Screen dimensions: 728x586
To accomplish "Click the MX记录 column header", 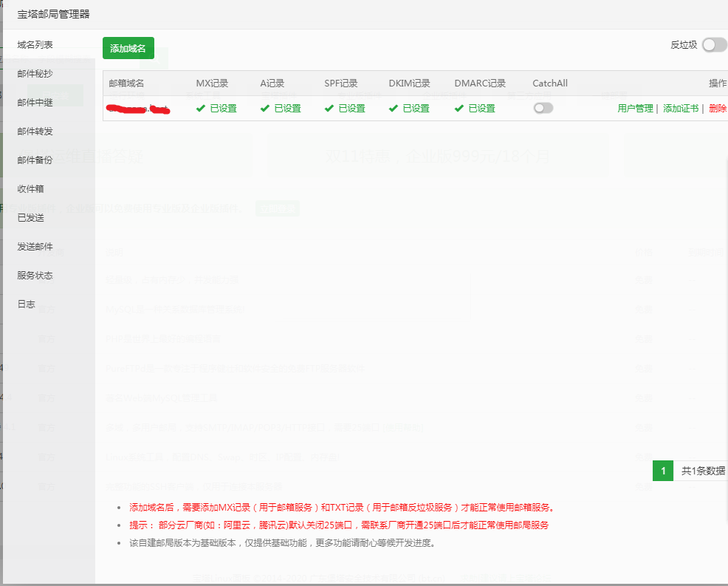I will coord(212,84).
